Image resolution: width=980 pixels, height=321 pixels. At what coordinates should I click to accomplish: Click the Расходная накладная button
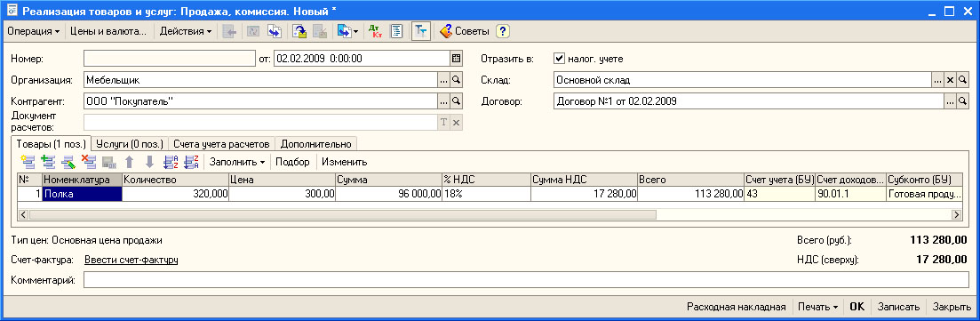point(737,307)
